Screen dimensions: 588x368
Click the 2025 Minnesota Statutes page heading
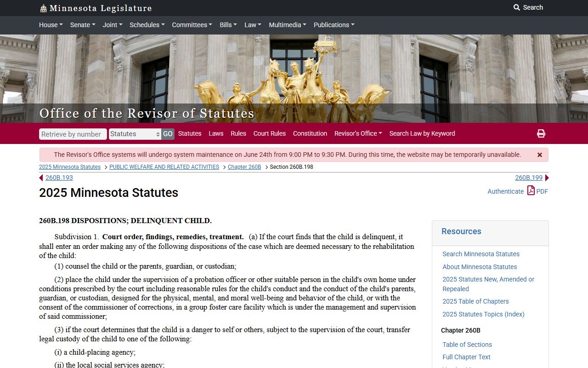(x=108, y=193)
